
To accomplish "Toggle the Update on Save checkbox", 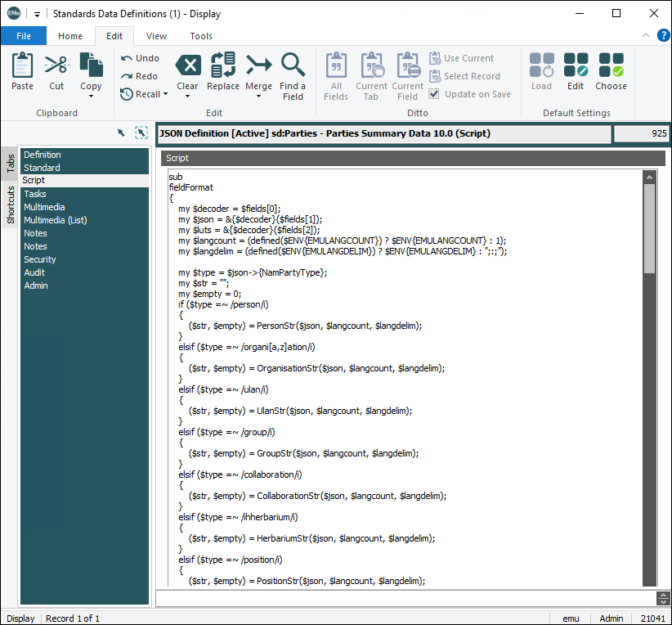I will tap(434, 94).
